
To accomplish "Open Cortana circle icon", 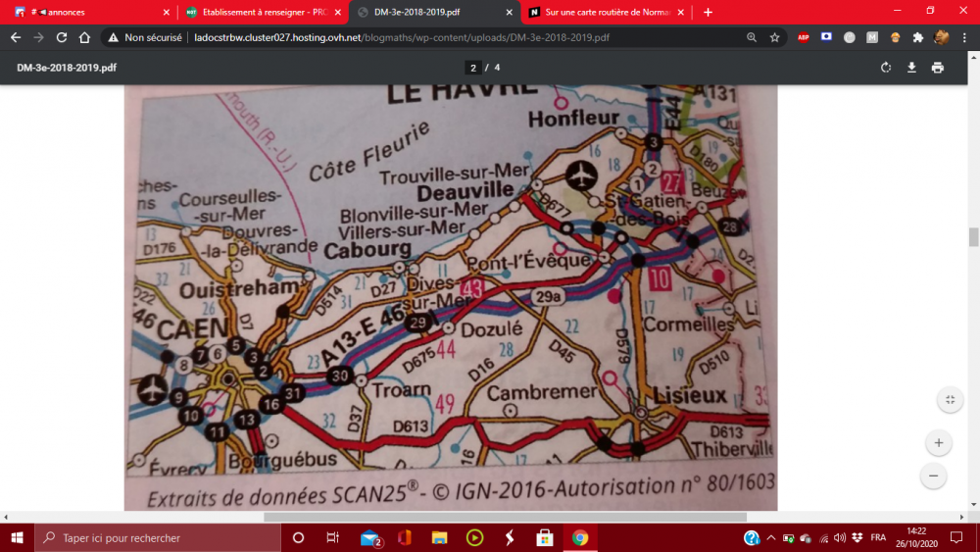I will click(x=298, y=537).
